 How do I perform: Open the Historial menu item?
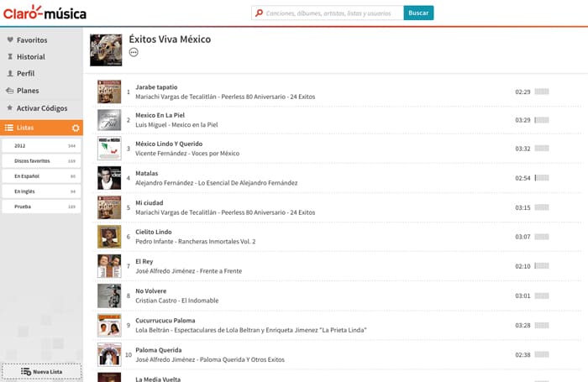point(31,57)
